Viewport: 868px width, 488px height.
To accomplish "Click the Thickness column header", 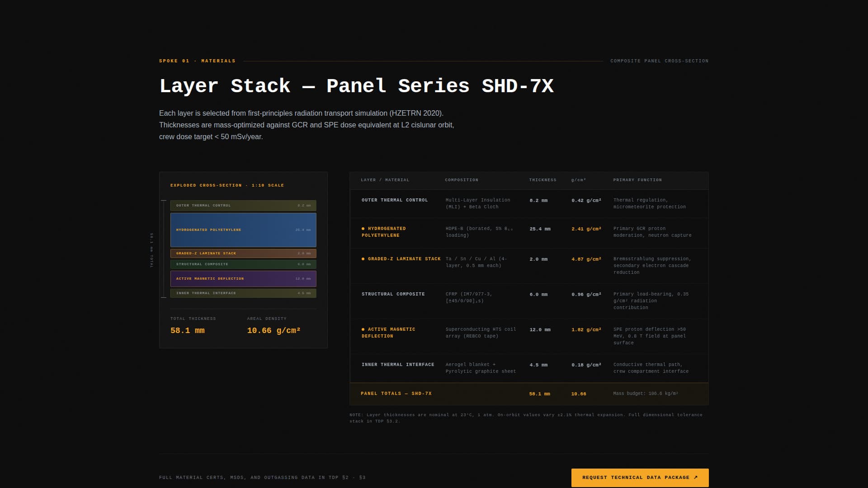I will point(542,180).
